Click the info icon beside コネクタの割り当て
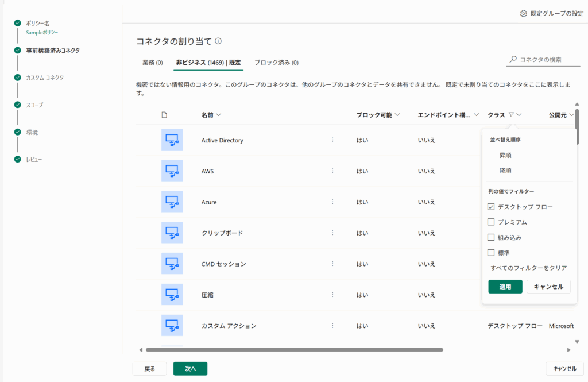588x382 pixels. pyautogui.click(x=218, y=41)
